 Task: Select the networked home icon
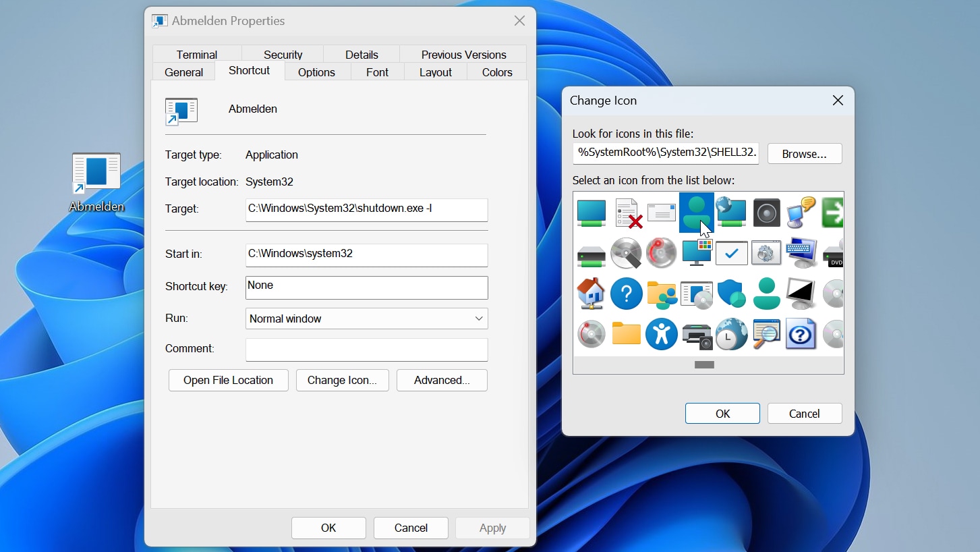pyautogui.click(x=592, y=294)
